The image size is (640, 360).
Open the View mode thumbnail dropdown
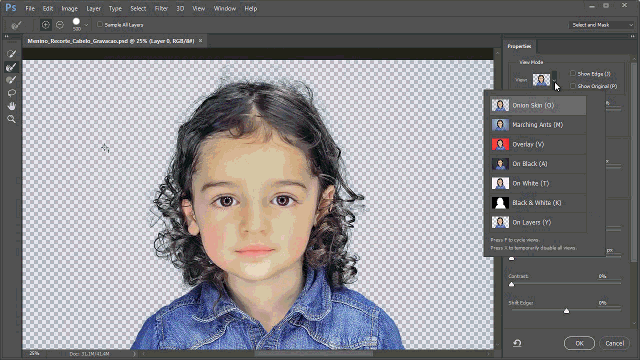pos(554,80)
